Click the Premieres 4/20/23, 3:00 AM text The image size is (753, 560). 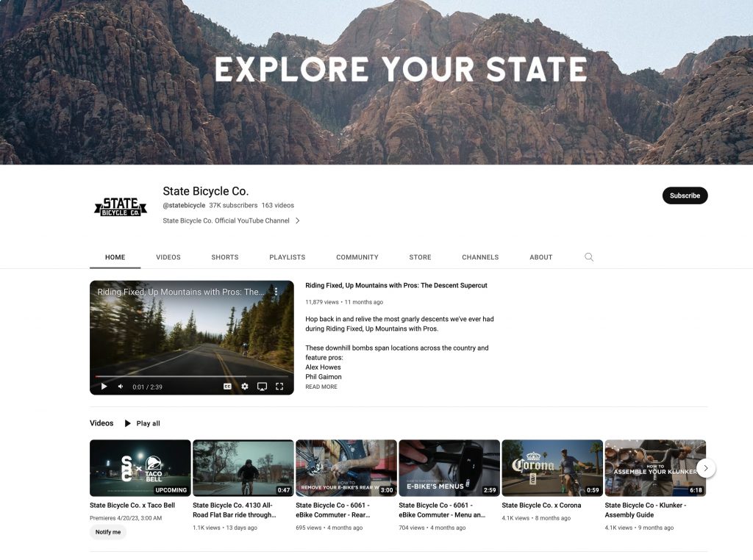(126, 518)
